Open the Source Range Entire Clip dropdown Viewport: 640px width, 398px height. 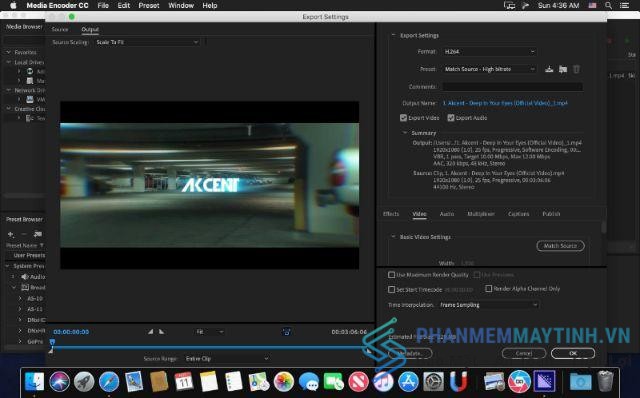click(227, 358)
